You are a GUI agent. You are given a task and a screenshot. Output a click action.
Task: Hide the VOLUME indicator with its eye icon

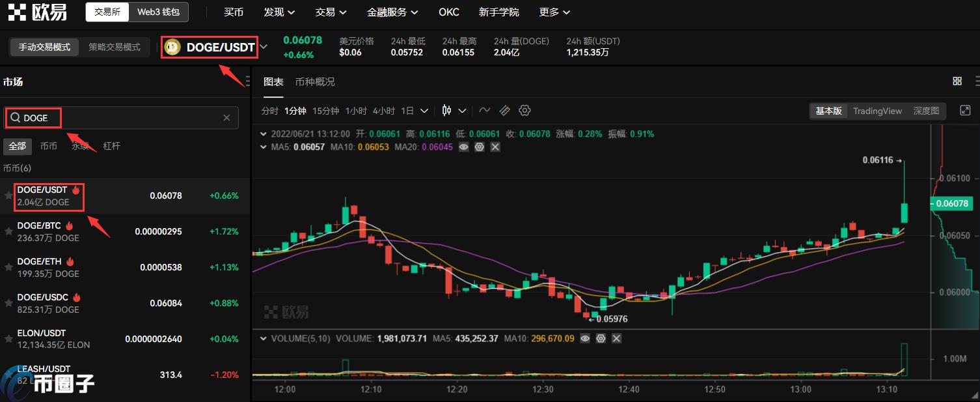[584, 338]
